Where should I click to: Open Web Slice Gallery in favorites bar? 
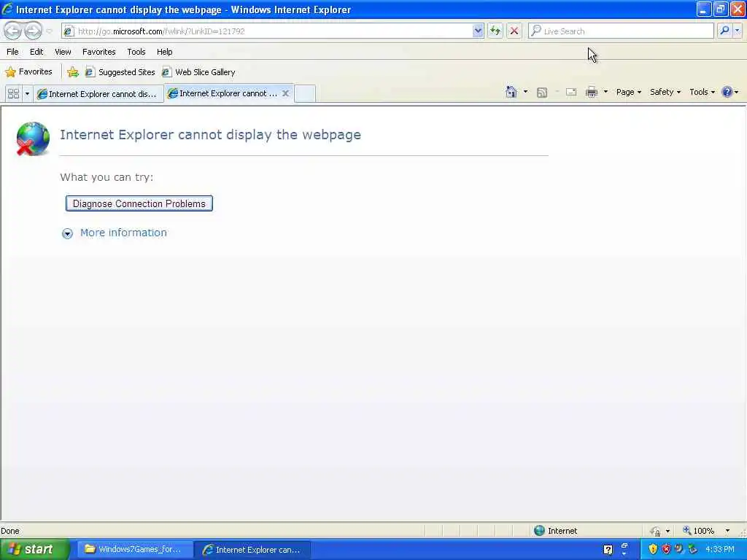click(198, 72)
